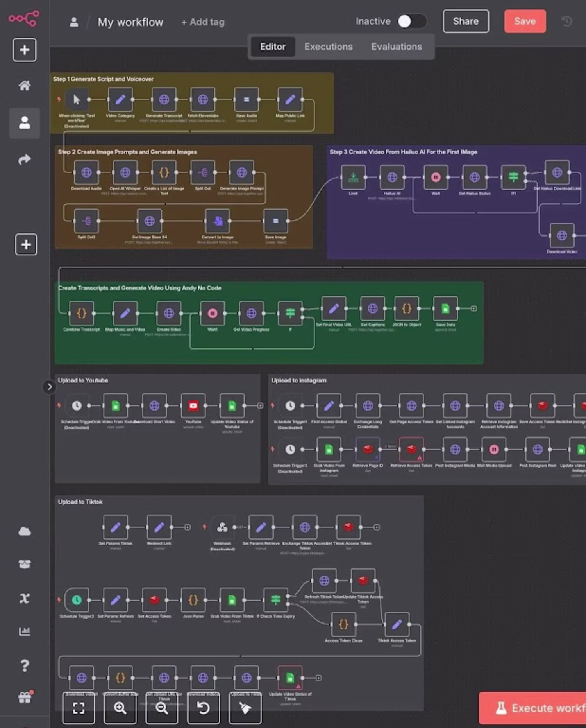Click the zoom out magnifier button
Screen dimensions: 586x728
(162, 708)
